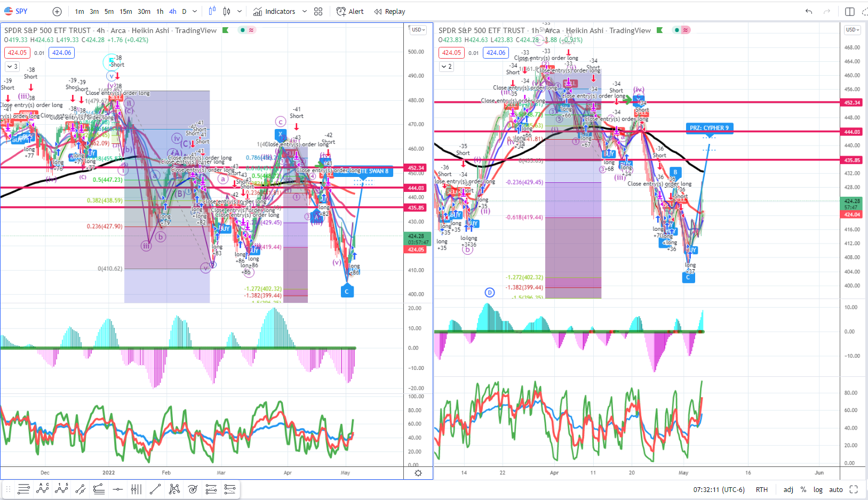Expand the timeframe dropdown arrow
The image size is (868, 500).
coord(195,12)
